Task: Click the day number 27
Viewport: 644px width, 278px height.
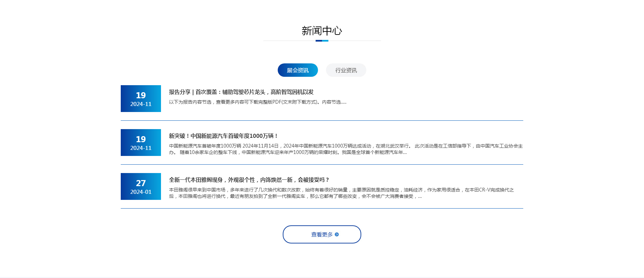Action: [141, 183]
